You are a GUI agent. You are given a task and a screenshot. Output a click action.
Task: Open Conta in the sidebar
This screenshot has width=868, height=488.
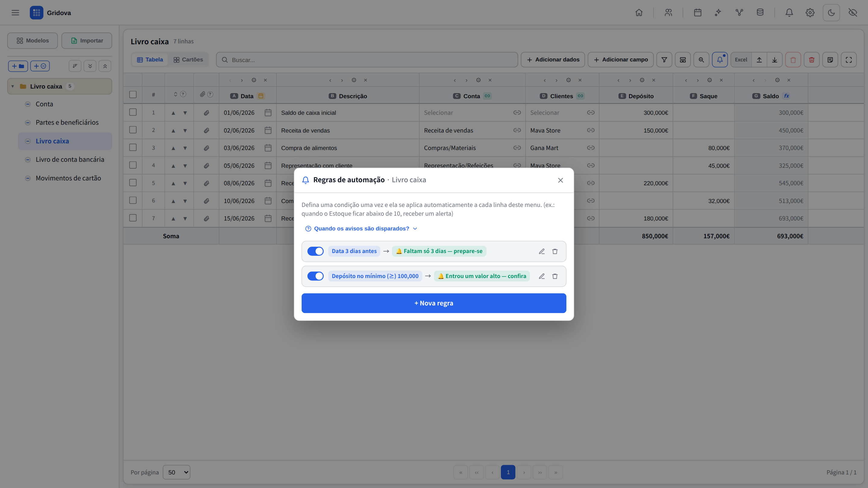point(44,104)
